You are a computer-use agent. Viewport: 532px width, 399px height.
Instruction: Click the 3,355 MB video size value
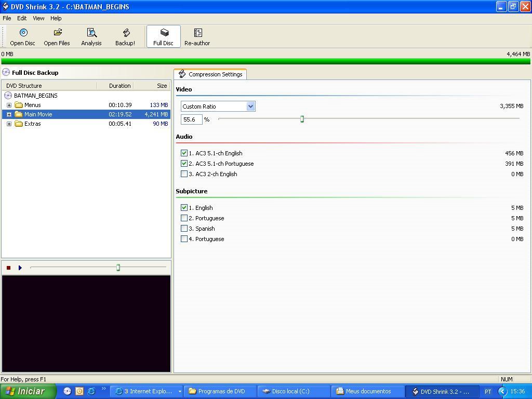pyautogui.click(x=511, y=106)
